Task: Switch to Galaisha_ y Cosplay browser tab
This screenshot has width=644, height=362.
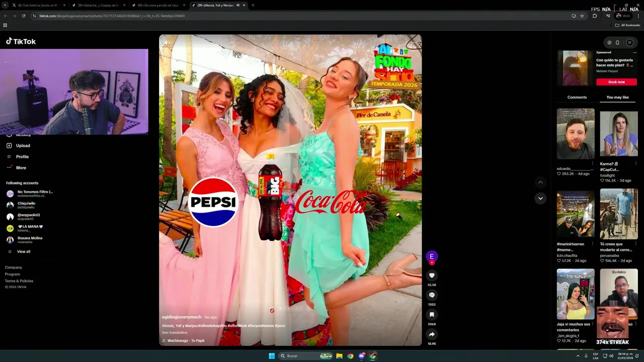Action: [98, 5]
